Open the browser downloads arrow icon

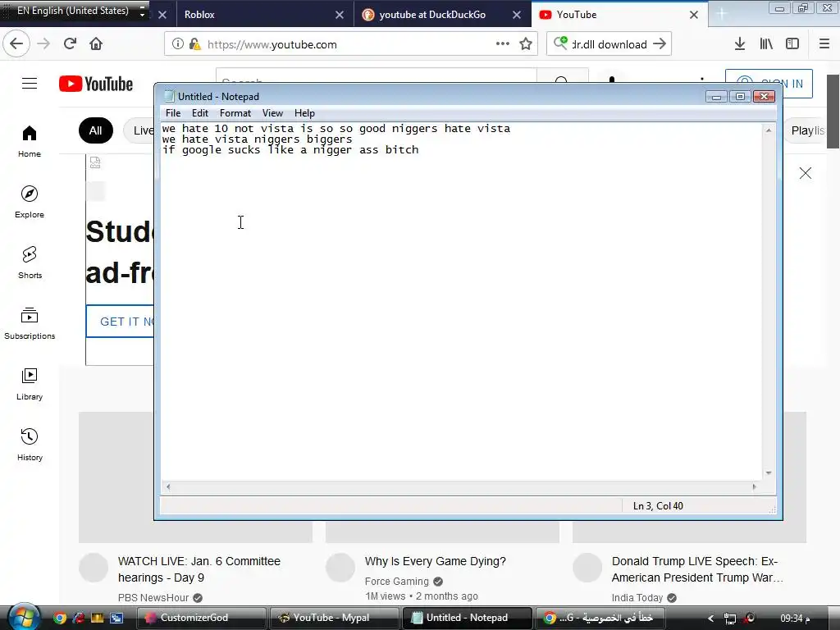[740, 44]
